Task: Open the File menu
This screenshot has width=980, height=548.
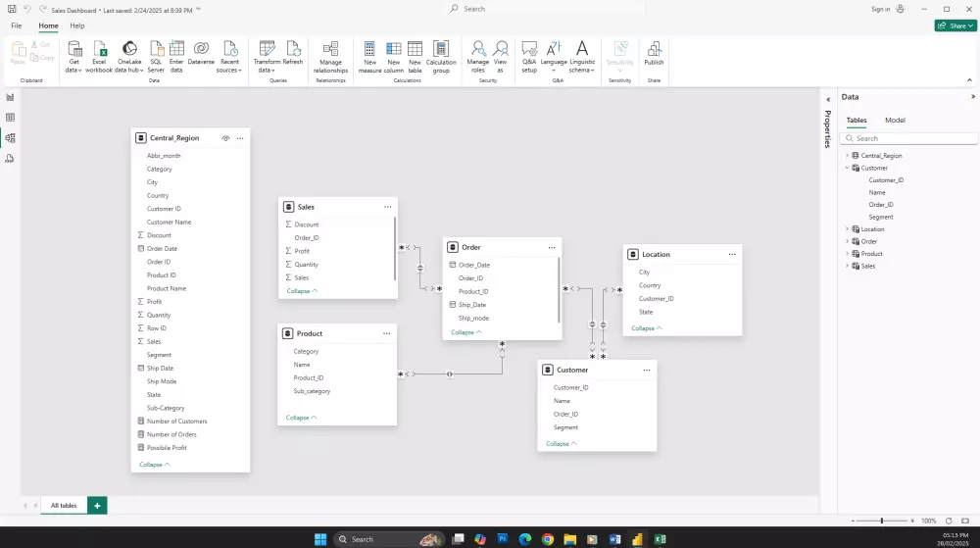Action: (17, 25)
